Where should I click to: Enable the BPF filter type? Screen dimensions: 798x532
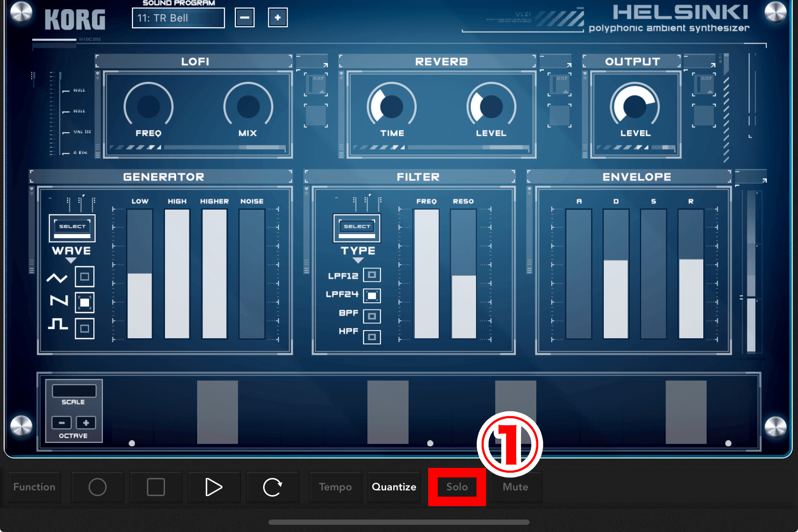pyautogui.click(x=372, y=316)
